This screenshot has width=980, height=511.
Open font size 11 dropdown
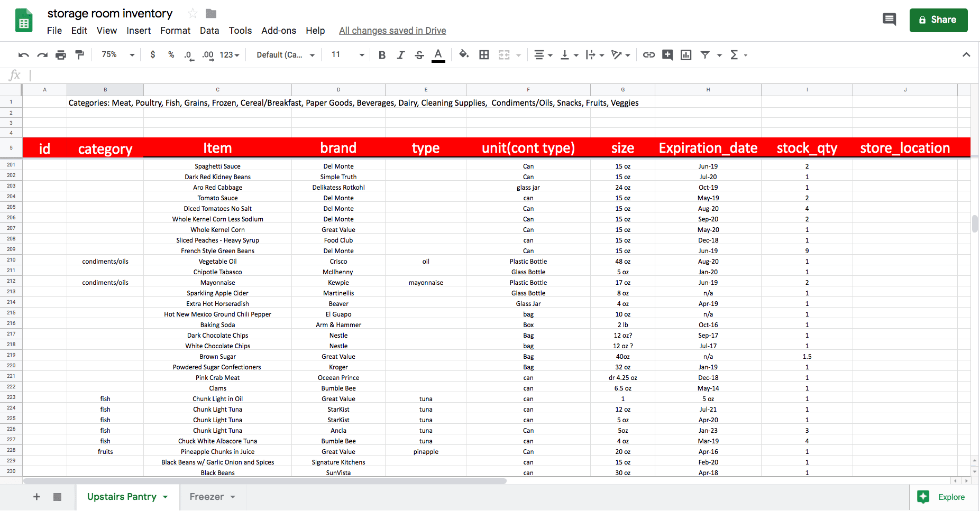[347, 55]
